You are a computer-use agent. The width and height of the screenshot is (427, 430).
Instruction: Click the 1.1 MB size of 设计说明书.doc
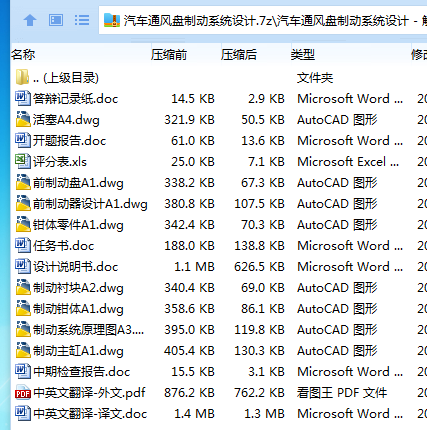click(x=194, y=267)
